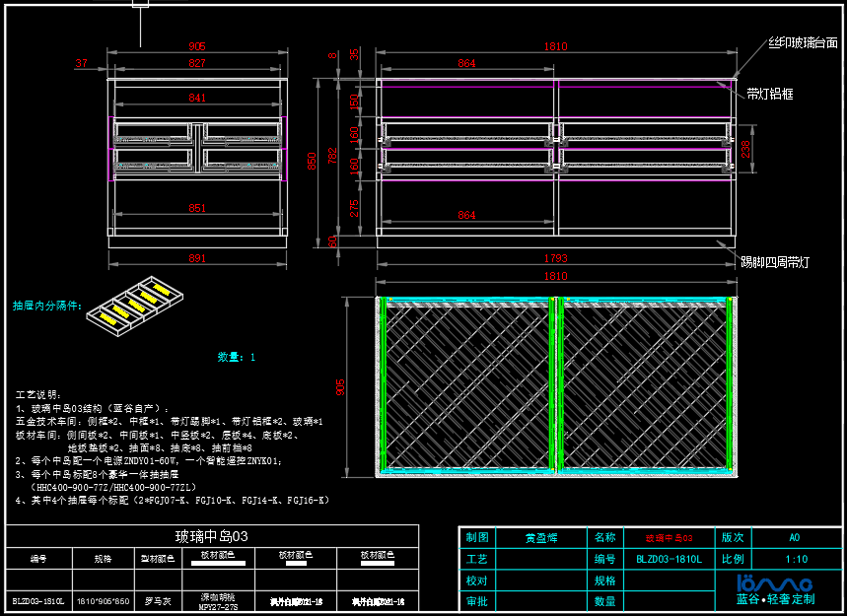Viewport: 847px width, 616px height.
Task: Select the 1793 base width dimension
Action: click(555, 260)
